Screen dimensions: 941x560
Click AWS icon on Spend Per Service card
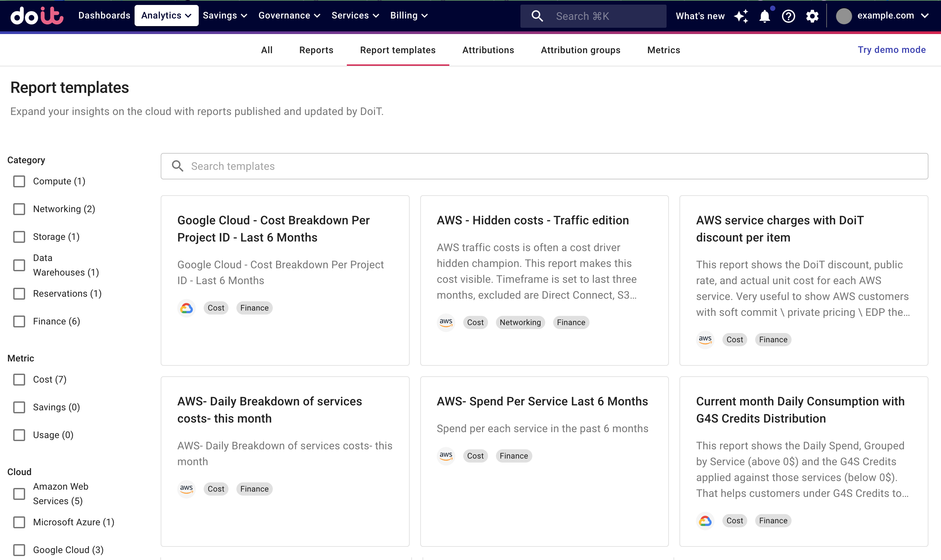(x=446, y=456)
